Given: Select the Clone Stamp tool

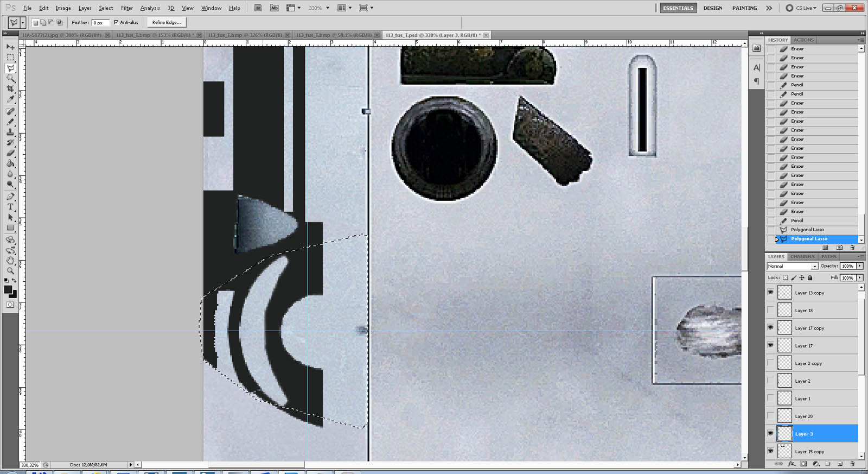Looking at the screenshot, I should (10, 132).
